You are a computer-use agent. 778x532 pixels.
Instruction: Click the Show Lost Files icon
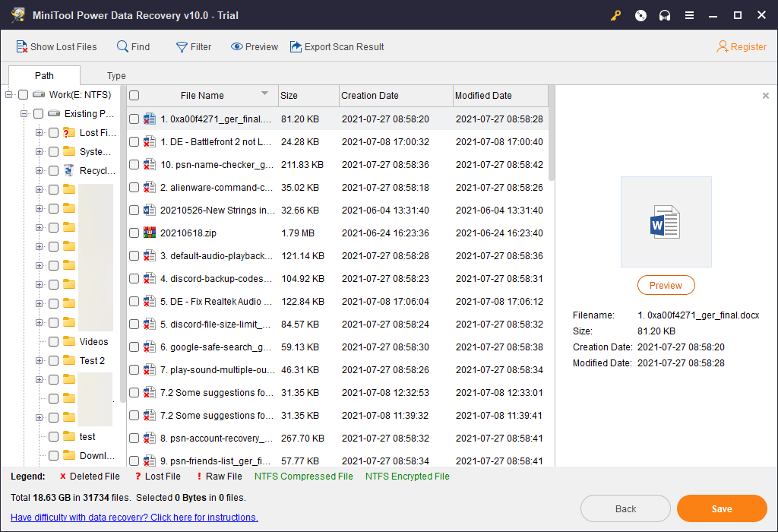coord(21,46)
